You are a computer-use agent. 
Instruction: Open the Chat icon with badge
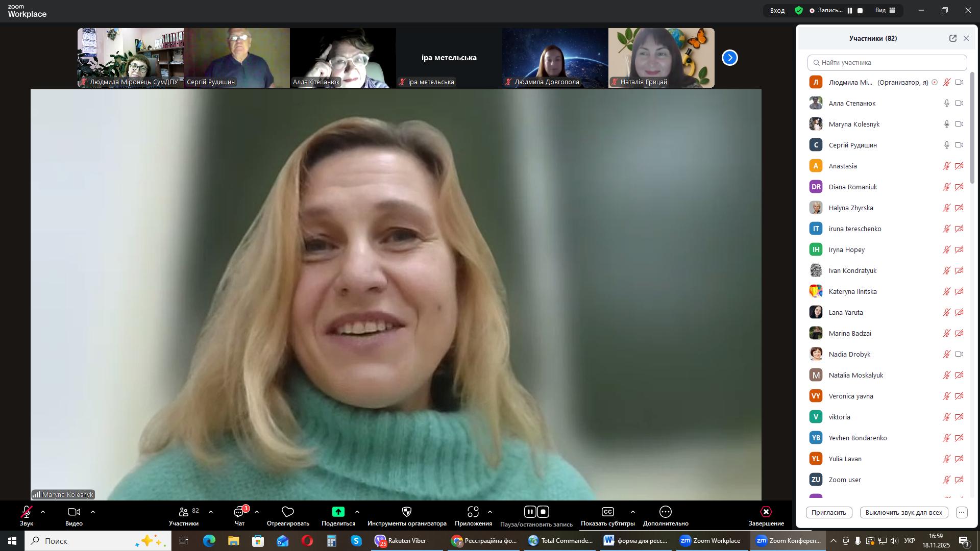pyautogui.click(x=239, y=512)
